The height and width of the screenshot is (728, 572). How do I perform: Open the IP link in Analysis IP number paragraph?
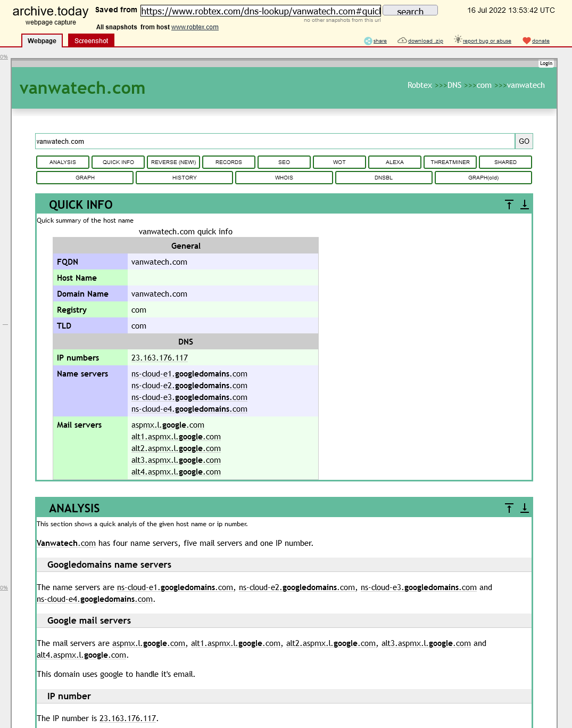(128, 718)
